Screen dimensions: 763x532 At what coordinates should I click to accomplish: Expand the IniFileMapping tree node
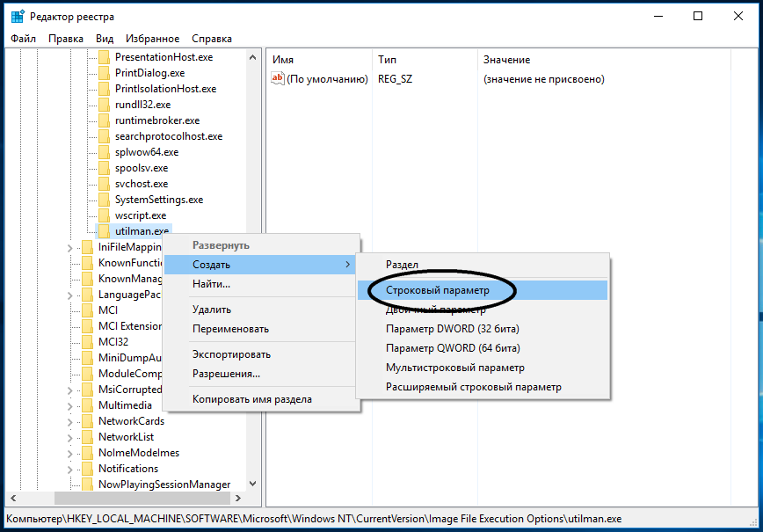click(x=70, y=248)
